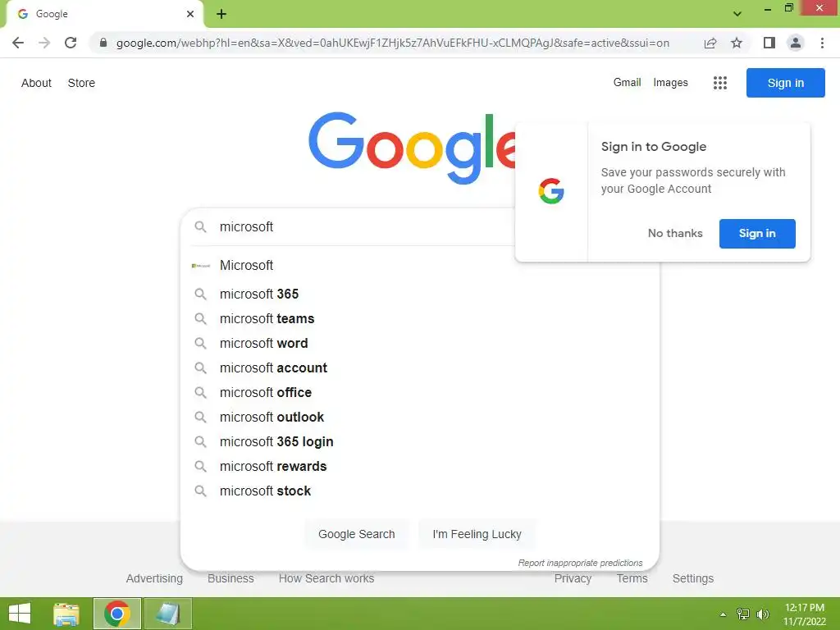
Task: Dismiss the popup with No thanks
Action: point(675,234)
